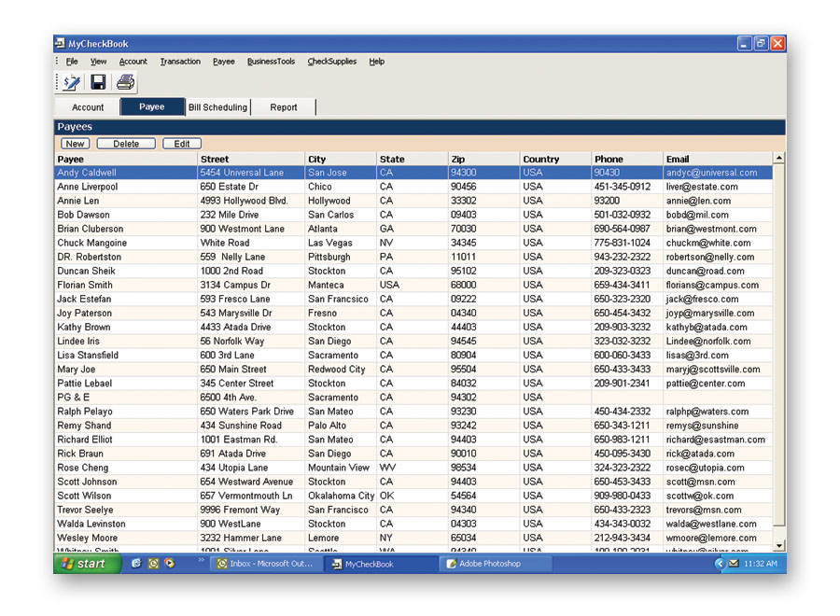Open the View menu
The width and height of the screenshot is (840, 616).
pyautogui.click(x=98, y=62)
